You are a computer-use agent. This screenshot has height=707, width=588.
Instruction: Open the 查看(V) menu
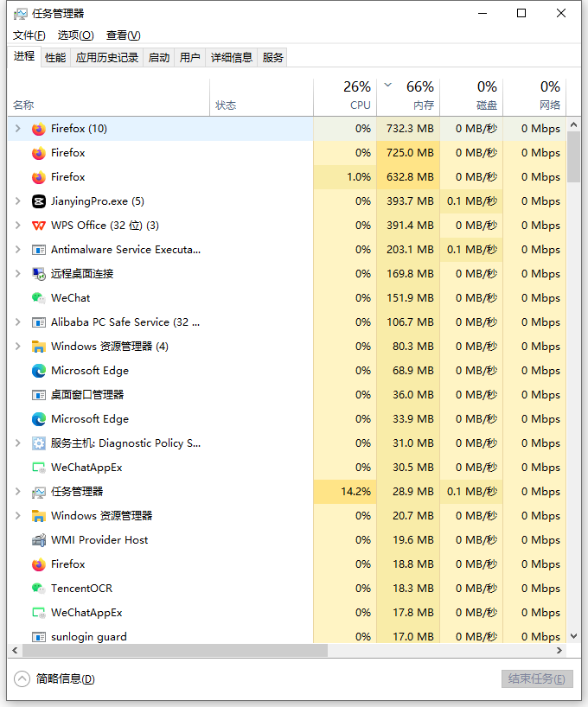pyautogui.click(x=123, y=35)
